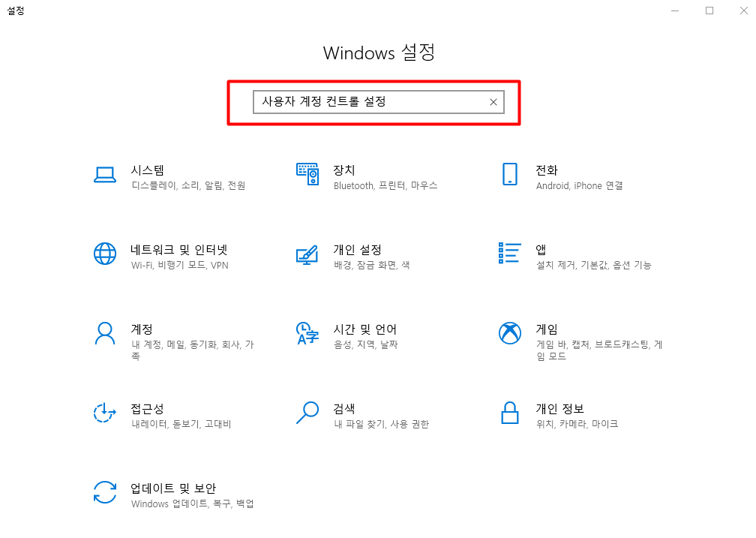Open the 계정 person icon
The height and width of the screenshot is (538, 756).
click(x=105, y=333)
